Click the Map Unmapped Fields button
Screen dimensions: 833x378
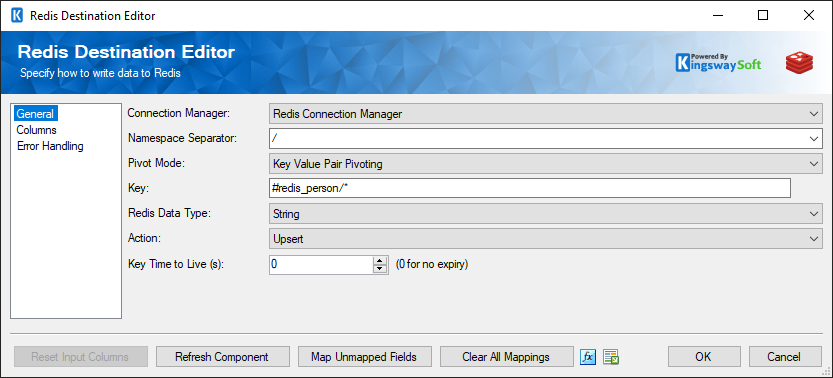[x=364, y=357]
